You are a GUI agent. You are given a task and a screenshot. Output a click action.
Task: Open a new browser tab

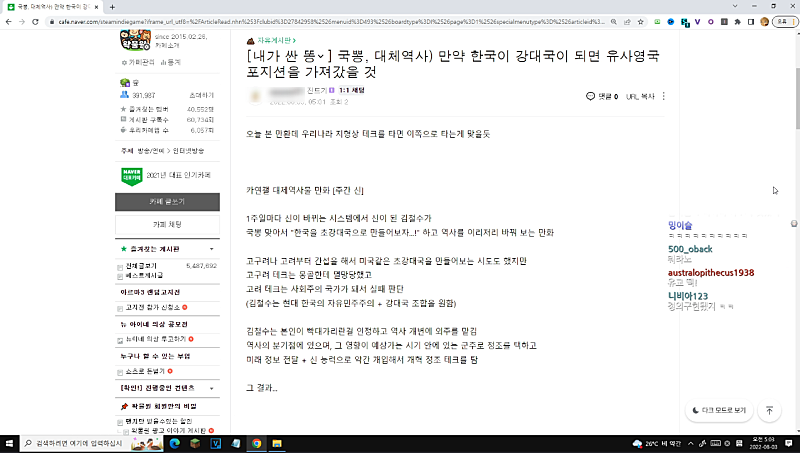point(112,7)
